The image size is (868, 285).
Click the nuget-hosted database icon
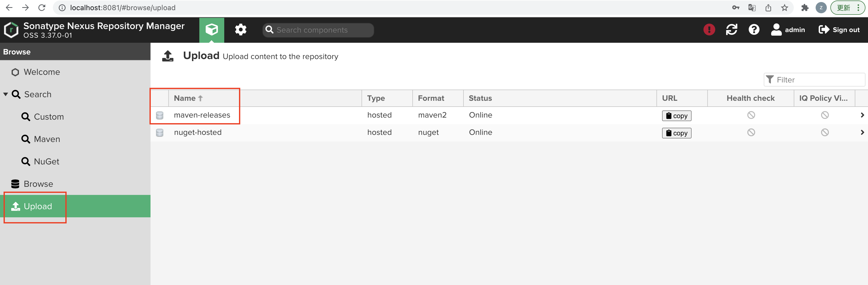tap(160, 133)
